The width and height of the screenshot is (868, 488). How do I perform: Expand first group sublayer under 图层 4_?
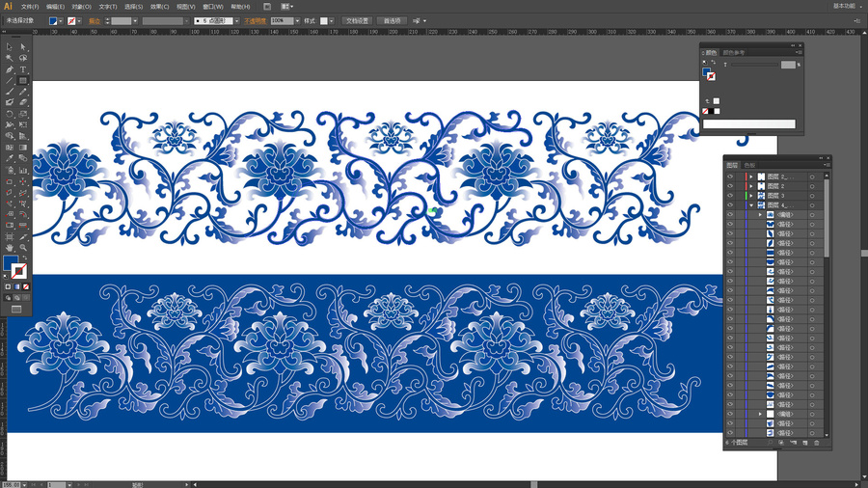point(760,215)
